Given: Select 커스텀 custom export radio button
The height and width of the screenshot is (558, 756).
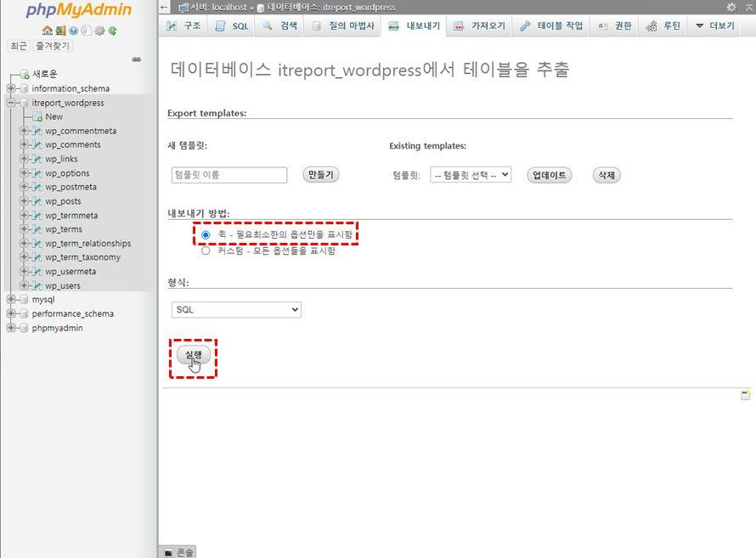Looking at the screenshot, I should (206, 251).
